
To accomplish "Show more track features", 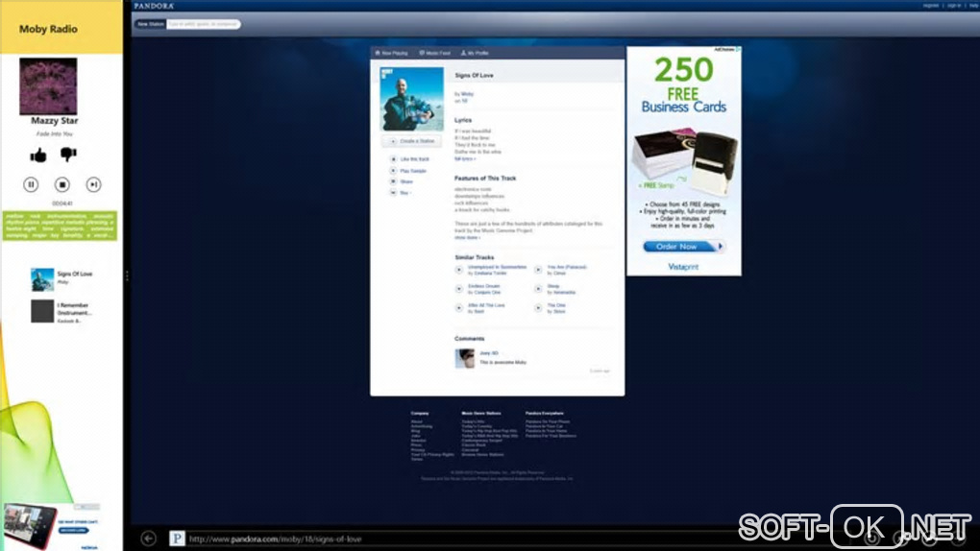I will 468,237.
